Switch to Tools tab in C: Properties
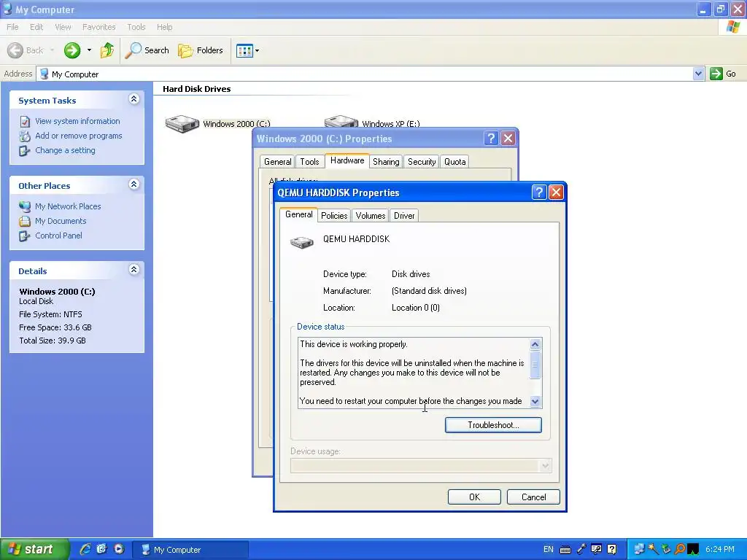747x560 pixels. (x=309, y=162)
